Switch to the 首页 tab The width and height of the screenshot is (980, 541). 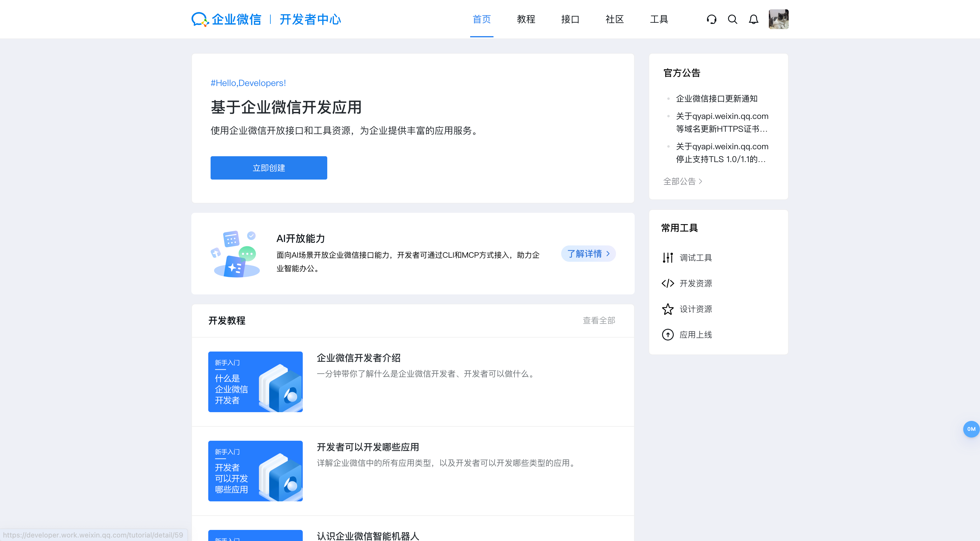pos(482,20)
